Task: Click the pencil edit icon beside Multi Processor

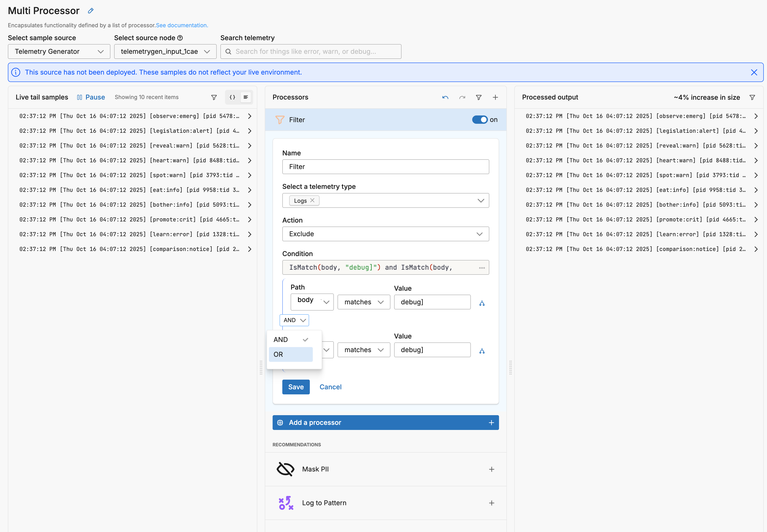Action: coord(90,11)
